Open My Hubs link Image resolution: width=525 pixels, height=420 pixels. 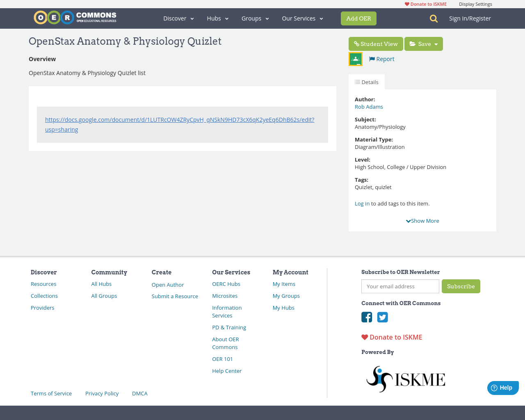(283, 308)
